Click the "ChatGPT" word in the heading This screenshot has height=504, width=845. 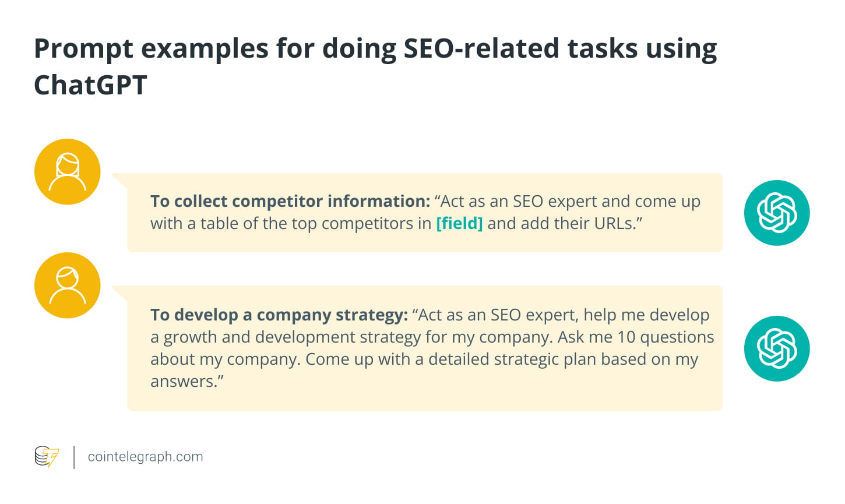click(x=90, y=85)
